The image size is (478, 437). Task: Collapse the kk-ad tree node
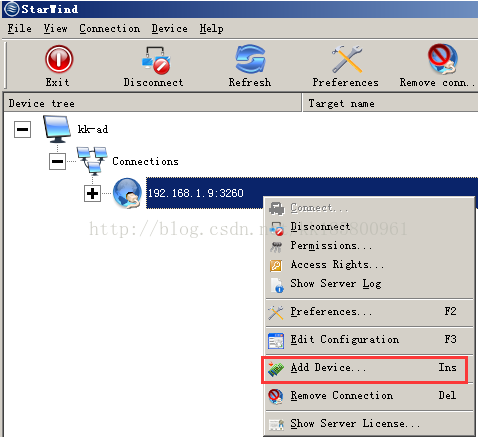coord(22,129)
